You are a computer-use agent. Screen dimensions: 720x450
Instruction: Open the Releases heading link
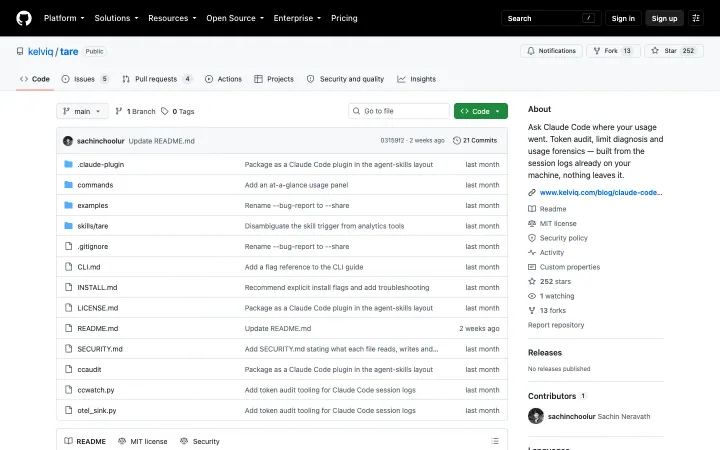click(x=545, y=353)
